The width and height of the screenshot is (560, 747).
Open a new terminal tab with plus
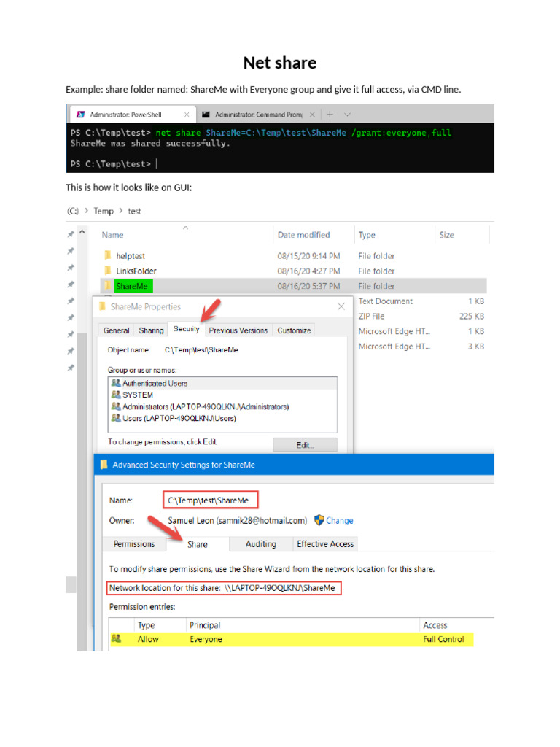[330, 115]
